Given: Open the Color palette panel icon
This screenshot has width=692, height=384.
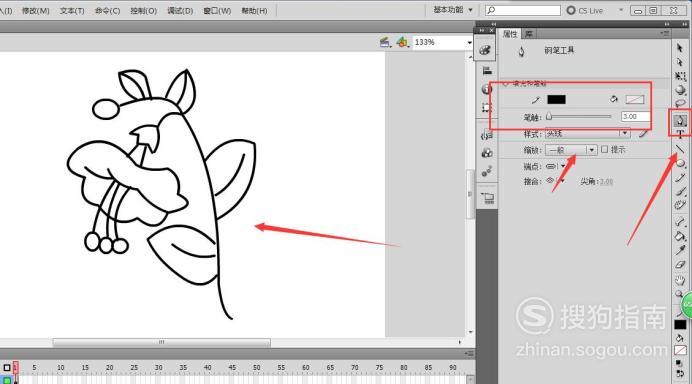Looking at the screenshot, I should point(485,50).
